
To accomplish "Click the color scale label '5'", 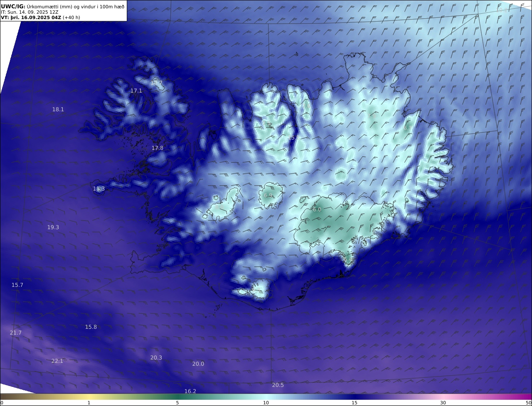I will pos(177,403).
